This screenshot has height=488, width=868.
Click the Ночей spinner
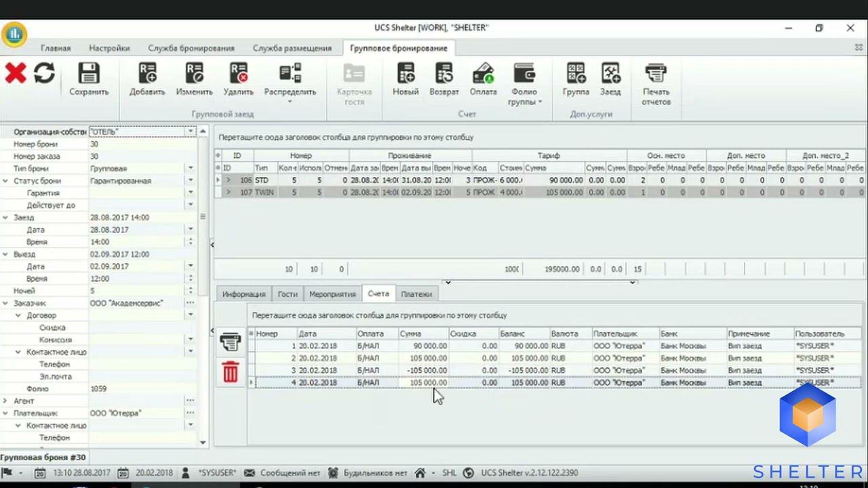tap(191, 291)
